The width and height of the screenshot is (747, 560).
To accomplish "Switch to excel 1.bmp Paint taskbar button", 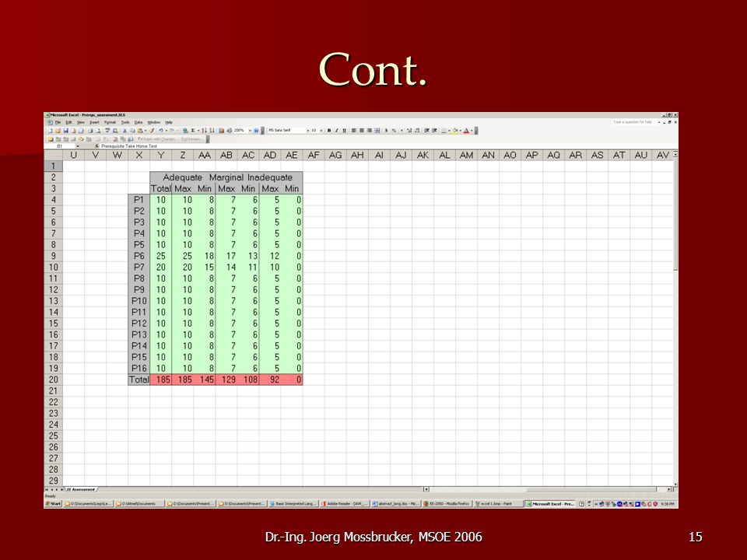I will [498, 504].
